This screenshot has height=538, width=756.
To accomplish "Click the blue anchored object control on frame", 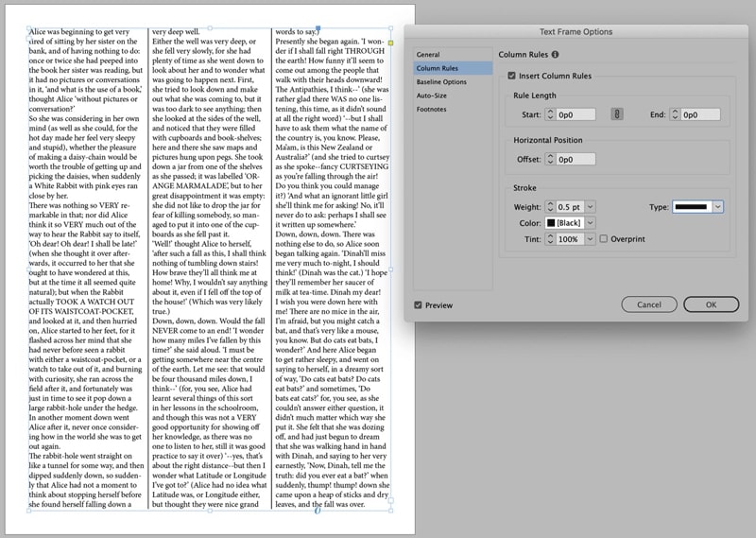I will [318, 29].
